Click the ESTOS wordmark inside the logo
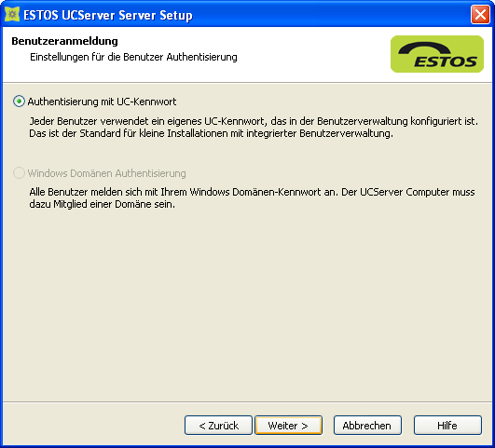The height and width of the screenshot is (448, 495). click(x=445, y=61)
